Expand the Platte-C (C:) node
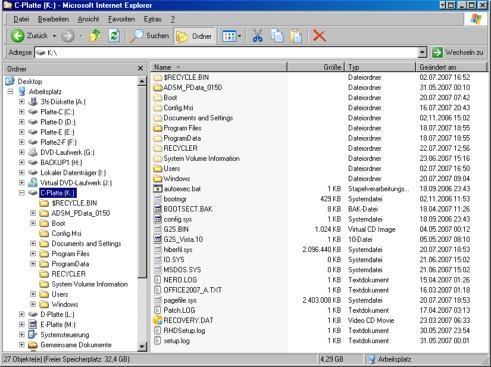The width and height of the screenshot is (491, 367). 22,112
